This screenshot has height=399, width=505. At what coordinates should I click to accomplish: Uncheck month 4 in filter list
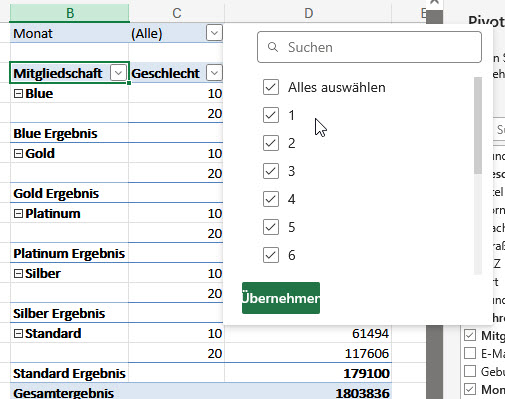point(271,199)
